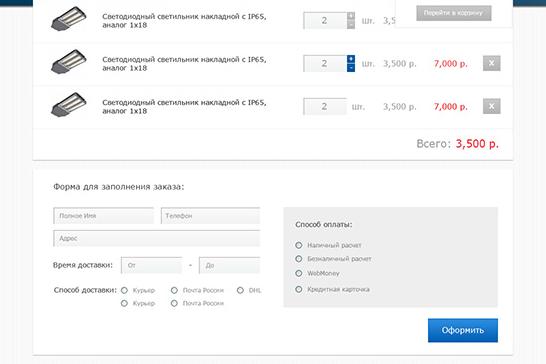546x364 pixels.
Task: Select Безналичный расчет payment option
Action: (299, 259)
